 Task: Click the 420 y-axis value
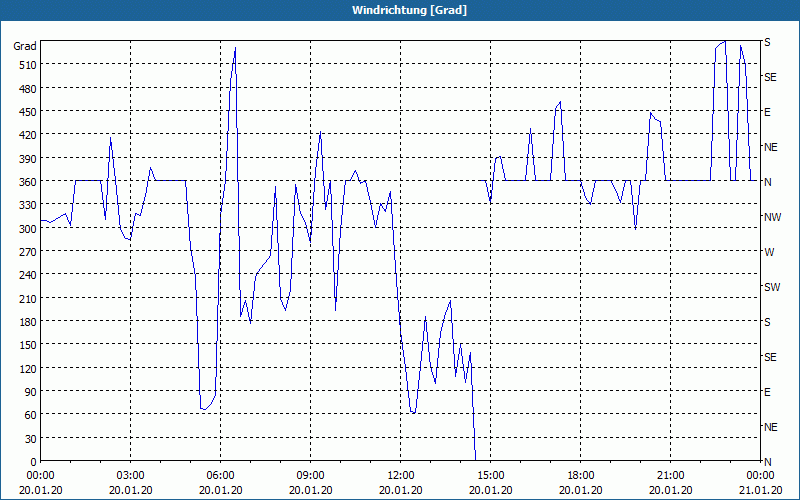click(x=28, y=135)
